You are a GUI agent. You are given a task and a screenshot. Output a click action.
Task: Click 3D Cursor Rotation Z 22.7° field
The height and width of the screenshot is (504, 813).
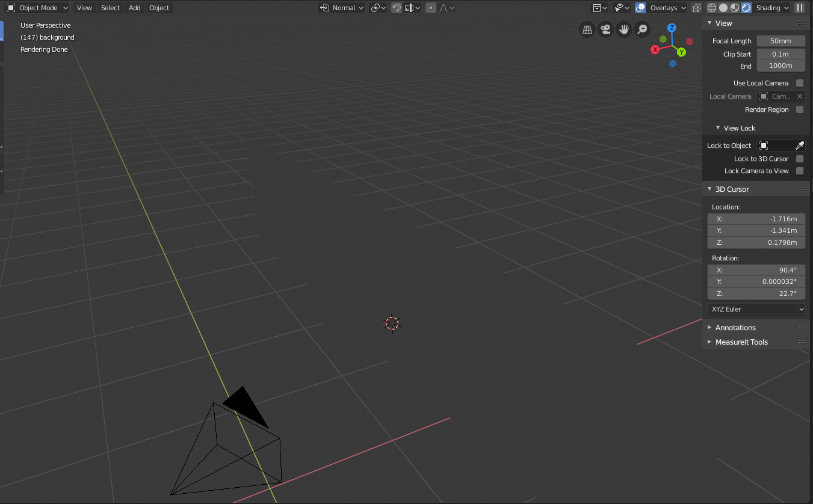(x=756, y=293)
